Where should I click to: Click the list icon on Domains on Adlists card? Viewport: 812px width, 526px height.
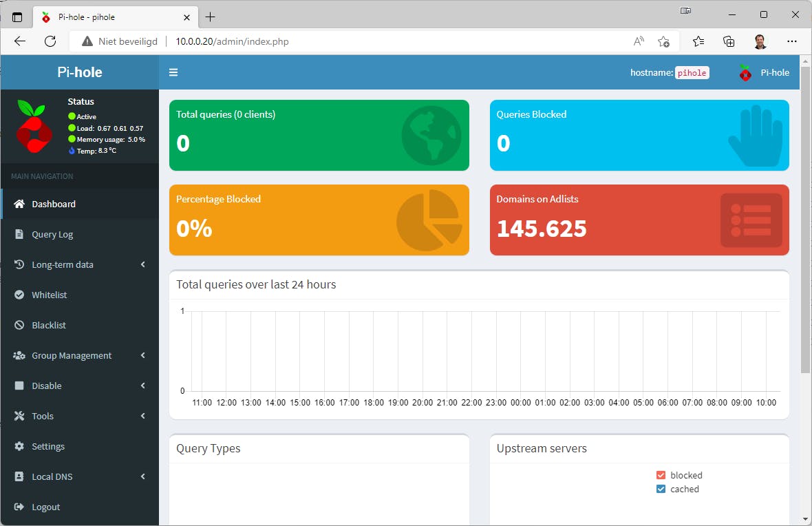tap(751, 221)
